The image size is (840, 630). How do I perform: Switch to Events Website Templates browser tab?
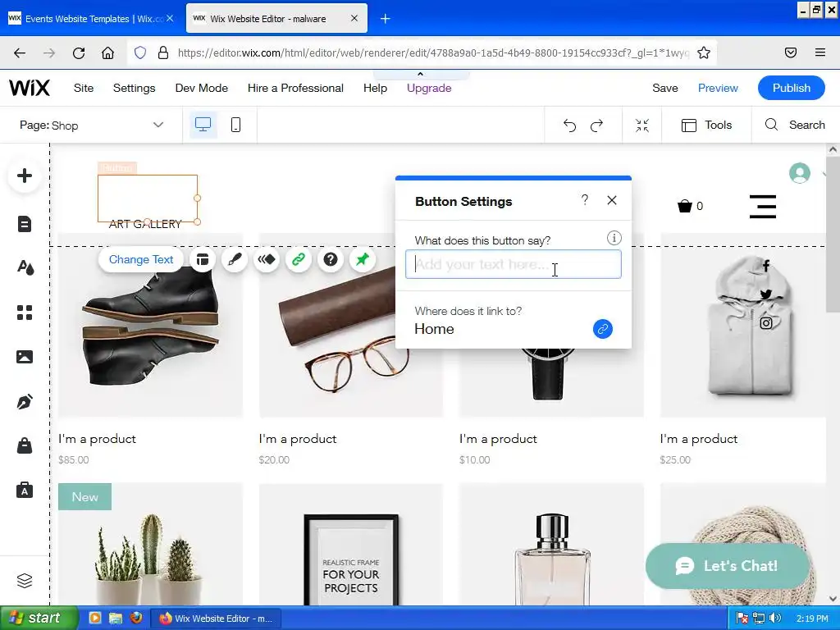point(90,19)
